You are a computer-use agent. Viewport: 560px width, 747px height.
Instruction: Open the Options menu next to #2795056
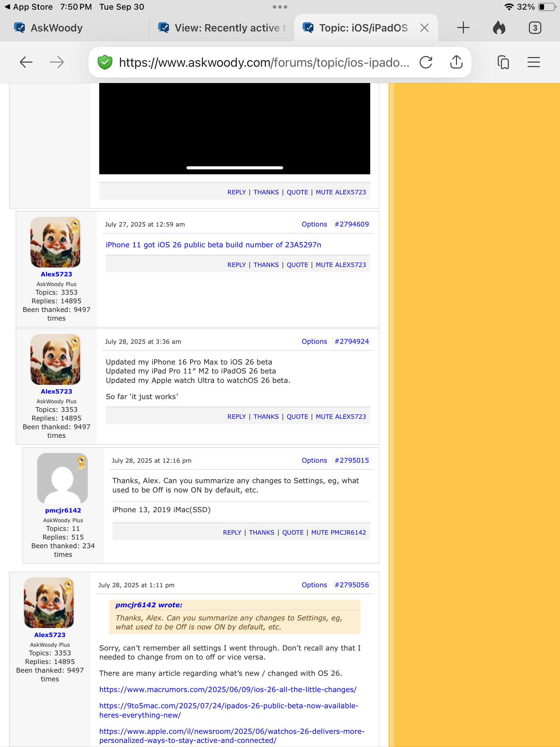314,585
